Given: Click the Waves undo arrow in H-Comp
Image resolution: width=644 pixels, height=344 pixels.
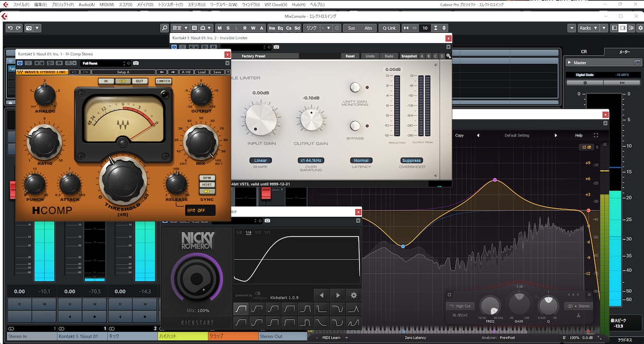Looking at the screenshot, I should pyautogui.click(x=74, y=72).
